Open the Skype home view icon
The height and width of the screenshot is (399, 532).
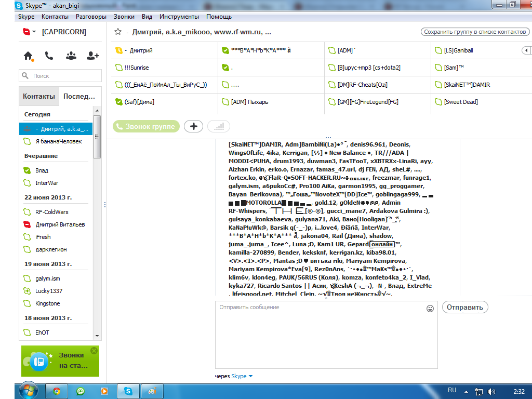pos(28,56)
